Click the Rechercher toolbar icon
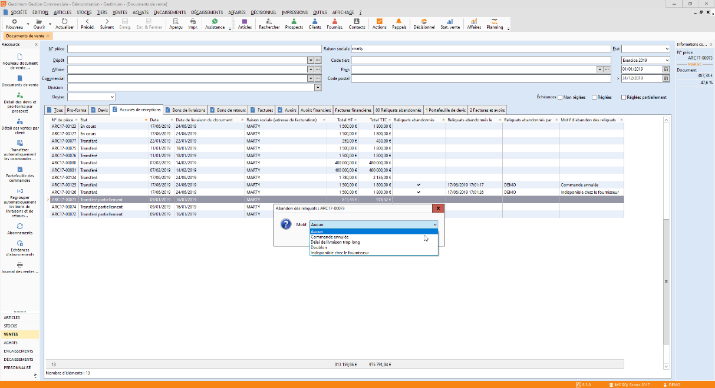This screenshot has height=388, width=715. (269, 24)
